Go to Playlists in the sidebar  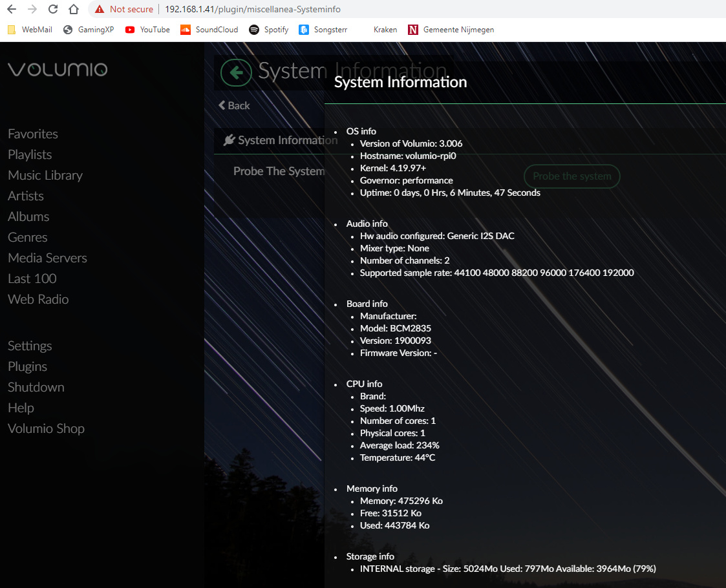30,154
